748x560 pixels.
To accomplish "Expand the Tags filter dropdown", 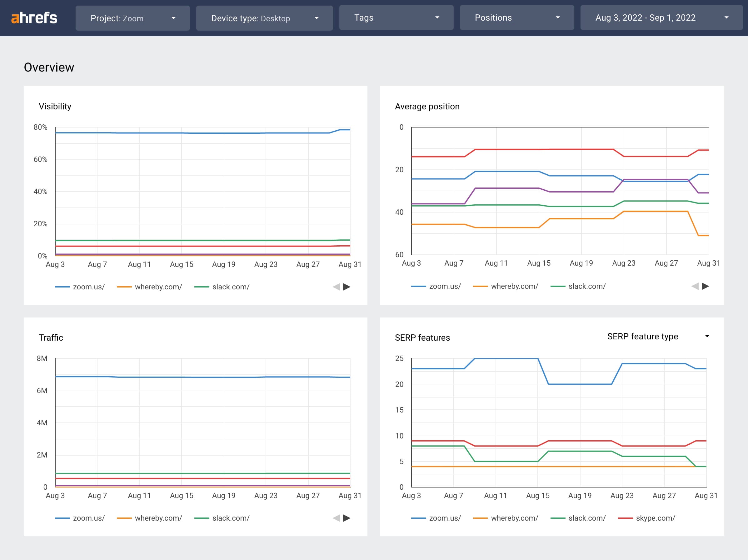I will point(396,18).
